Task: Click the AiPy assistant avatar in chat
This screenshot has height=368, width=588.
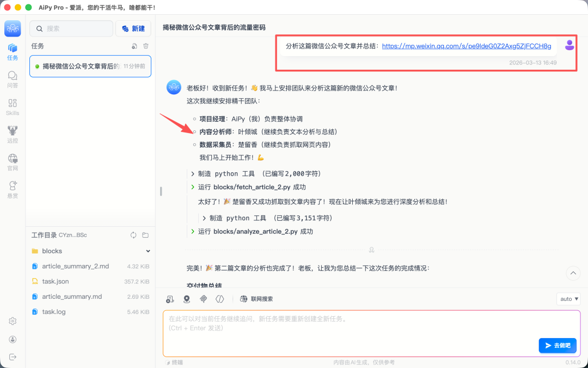Action: [174, 87]
